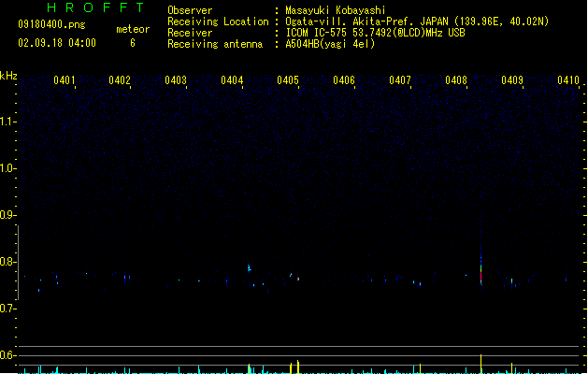Screen dimensions: 588x374
Task: Click the meteor label
Action: pos(133,29)
